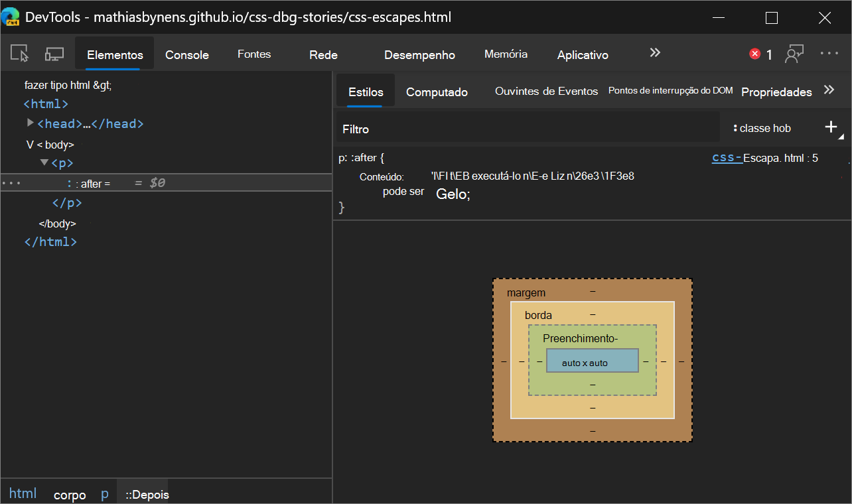Image resolution: width=852 pixels, height=504 pixels.
Task: Activate the inspect element picker icon
Action: pos(21,54)
